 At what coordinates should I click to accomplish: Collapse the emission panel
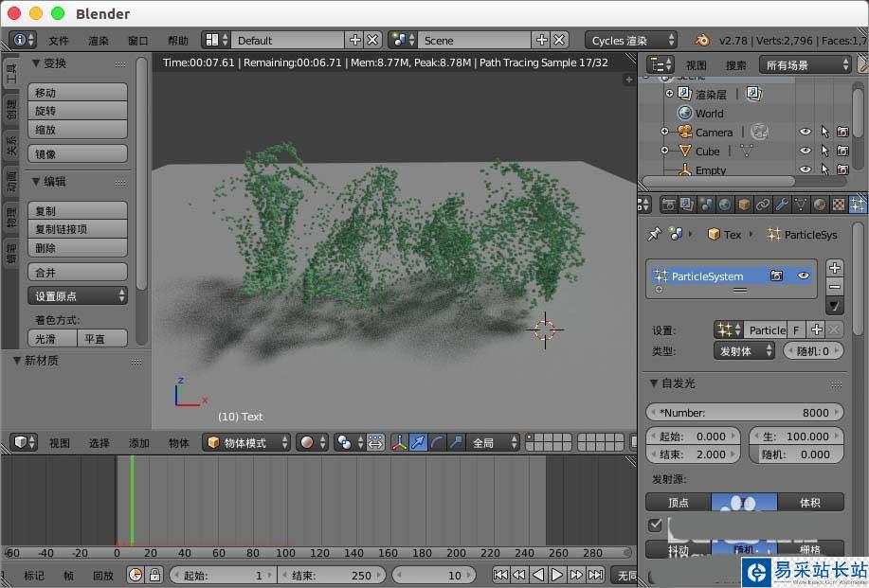point(654,383)
